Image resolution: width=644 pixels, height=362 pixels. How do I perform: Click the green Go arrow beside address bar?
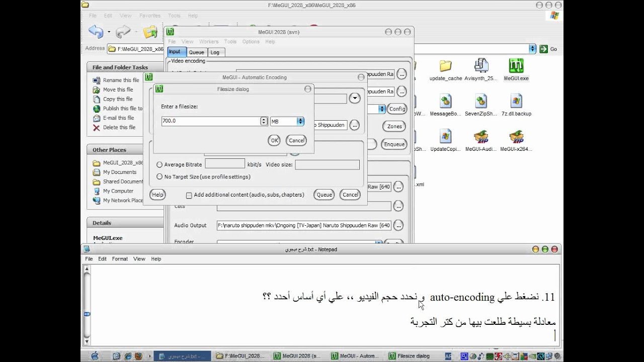coord(543,49)
